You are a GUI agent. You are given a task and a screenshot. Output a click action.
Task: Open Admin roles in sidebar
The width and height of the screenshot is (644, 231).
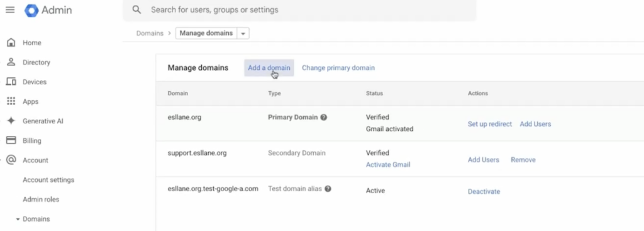point(41,200)
